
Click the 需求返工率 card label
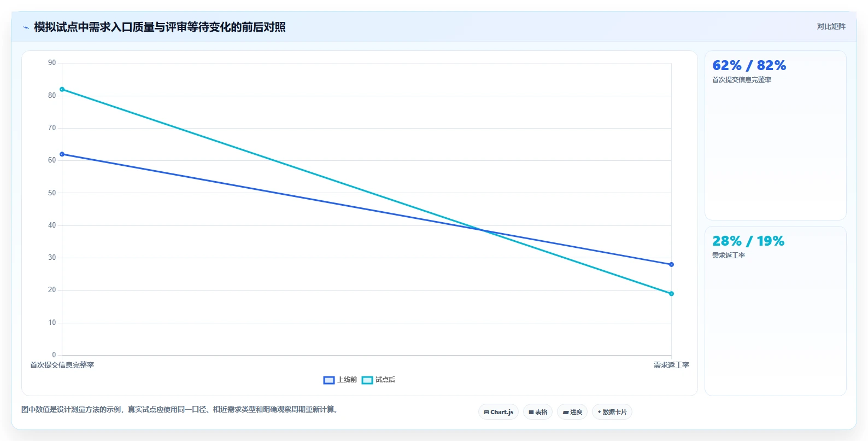click(729, 256)
